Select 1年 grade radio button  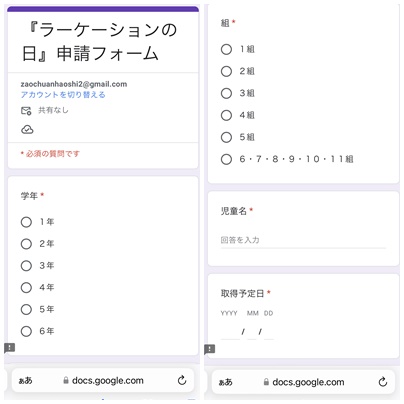[26, 222]
